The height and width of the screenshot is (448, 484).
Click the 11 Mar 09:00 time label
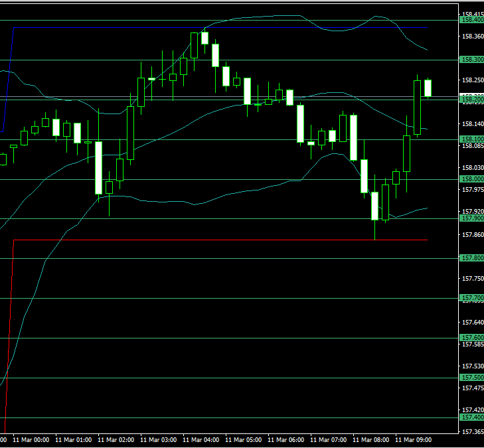413,439
